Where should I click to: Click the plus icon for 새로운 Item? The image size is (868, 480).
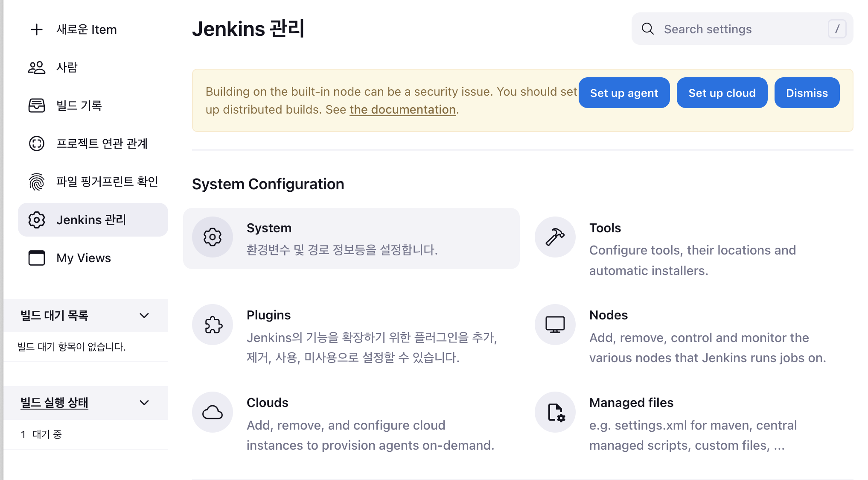click(37, 29)
